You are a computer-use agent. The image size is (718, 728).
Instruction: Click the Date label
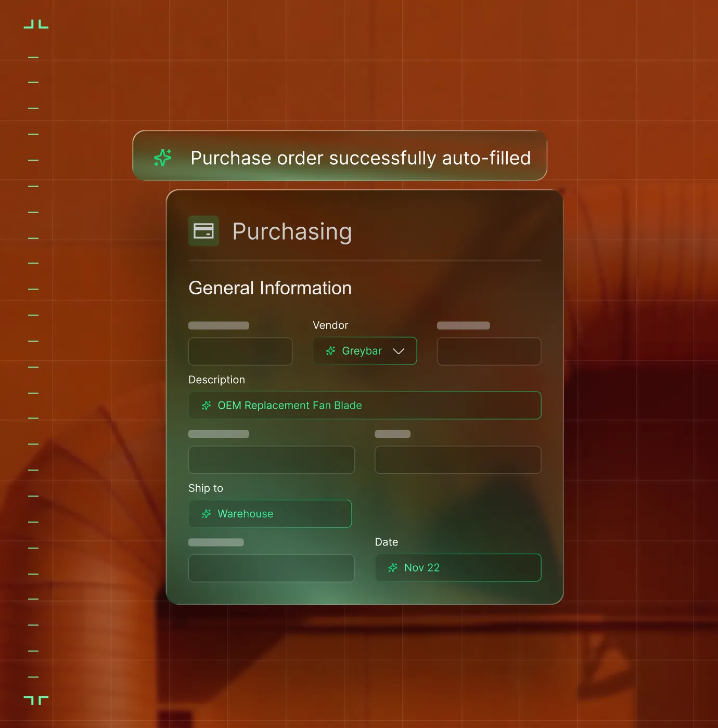click(387, 542)
